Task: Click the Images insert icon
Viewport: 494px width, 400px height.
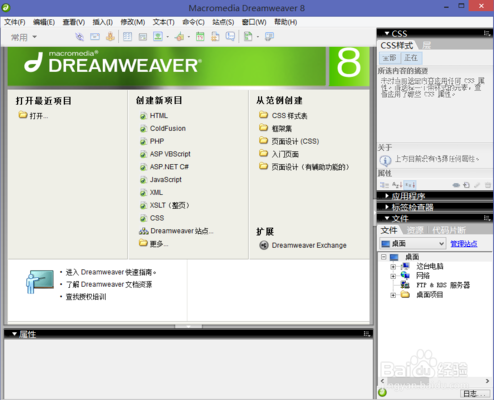Action: pyautogui.click(x=158, y=36)
